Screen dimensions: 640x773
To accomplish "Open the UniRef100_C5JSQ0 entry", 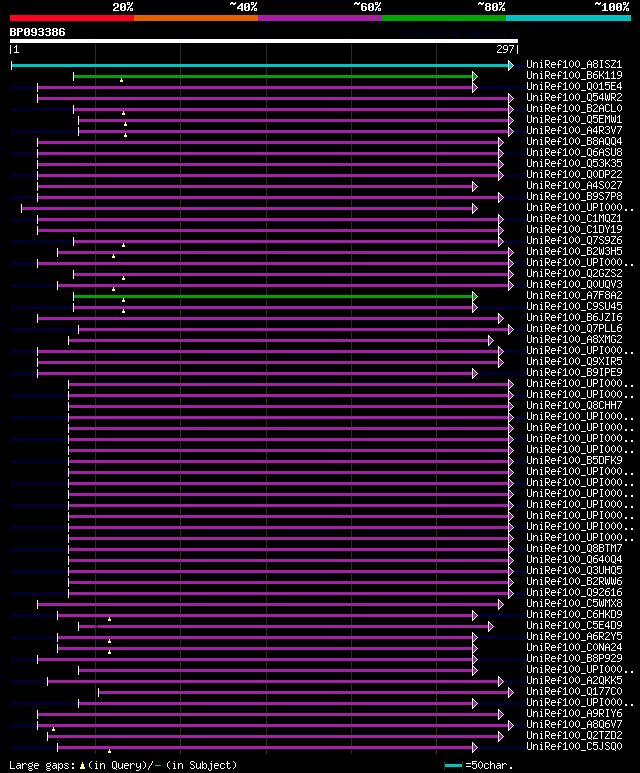I will [574, 746].
